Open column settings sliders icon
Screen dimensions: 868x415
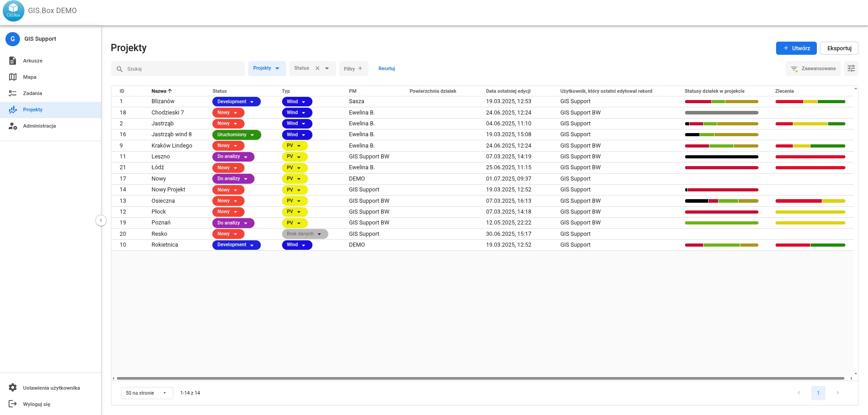[851, 68]
